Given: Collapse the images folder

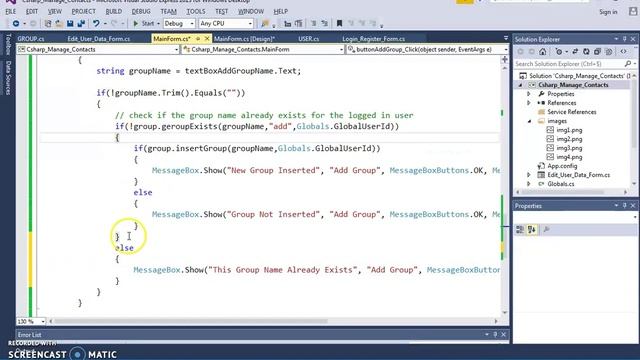Looking at the screenshot, I should [x=529, y=121].
